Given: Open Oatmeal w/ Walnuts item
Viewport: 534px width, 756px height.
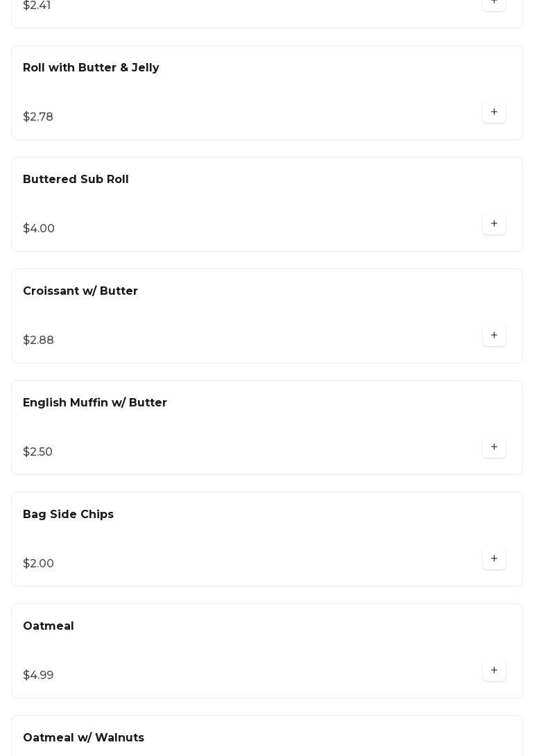Looking at the screenshot, I should [84, 738].
